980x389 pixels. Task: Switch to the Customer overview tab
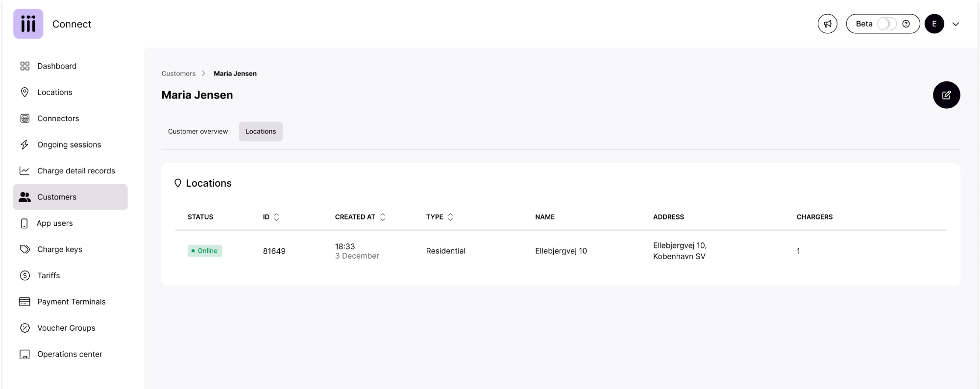coord(198,131)
